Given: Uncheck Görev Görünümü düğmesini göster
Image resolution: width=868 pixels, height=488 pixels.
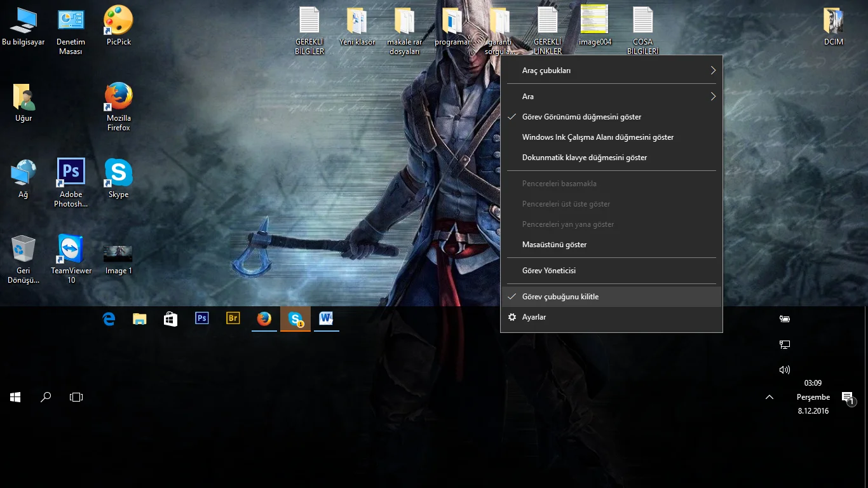Looking at the screenshot, I should pos(581,117).
